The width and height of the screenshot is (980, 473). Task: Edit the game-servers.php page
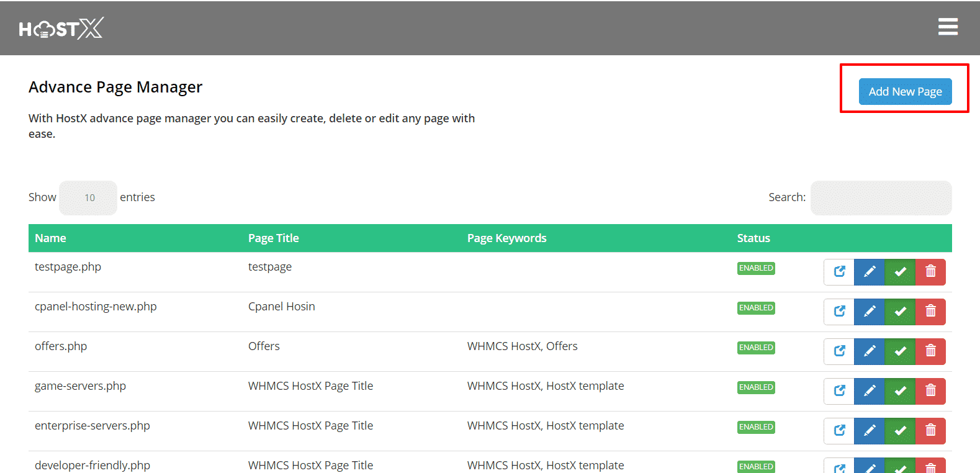pyautogui.click(x=870, y=391)
